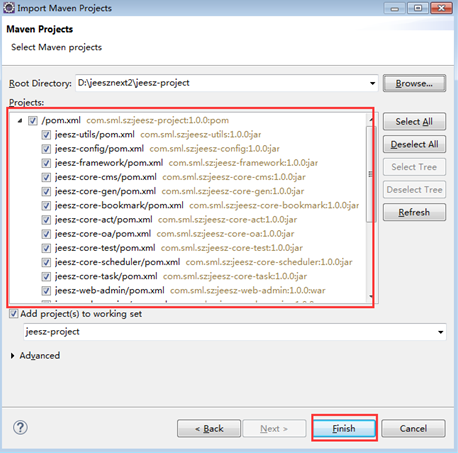Toggle jeesz-core-test/pom.xml checkbox
458x453 pixels.
coord(46,248)
